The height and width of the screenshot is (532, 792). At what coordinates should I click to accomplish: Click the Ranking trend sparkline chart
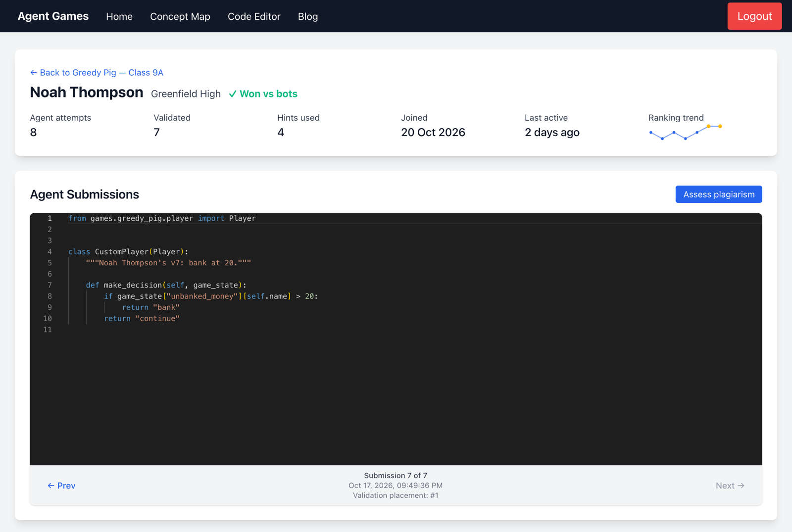click(686, 133)
